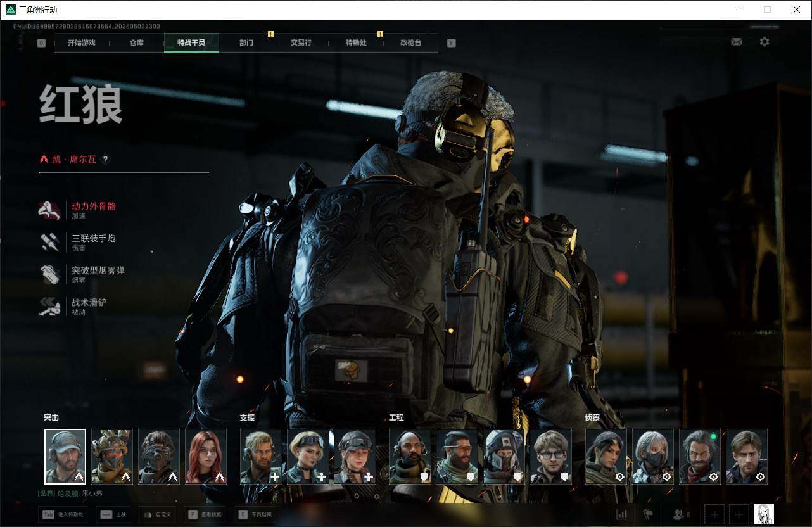The width and height of the screenshot is (812, 527).
Task: Select the last recon operator with brown hair
Action: click(x=747, y=457)
